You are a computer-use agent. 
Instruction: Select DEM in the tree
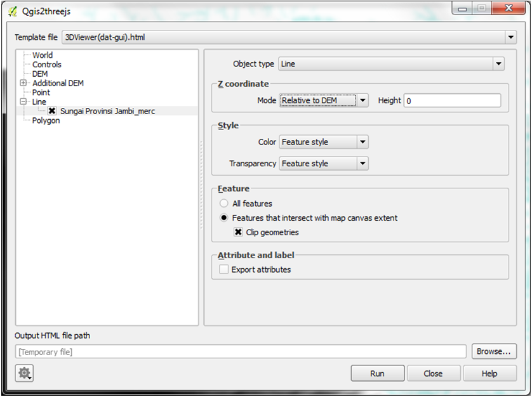(x=40, y=74)
